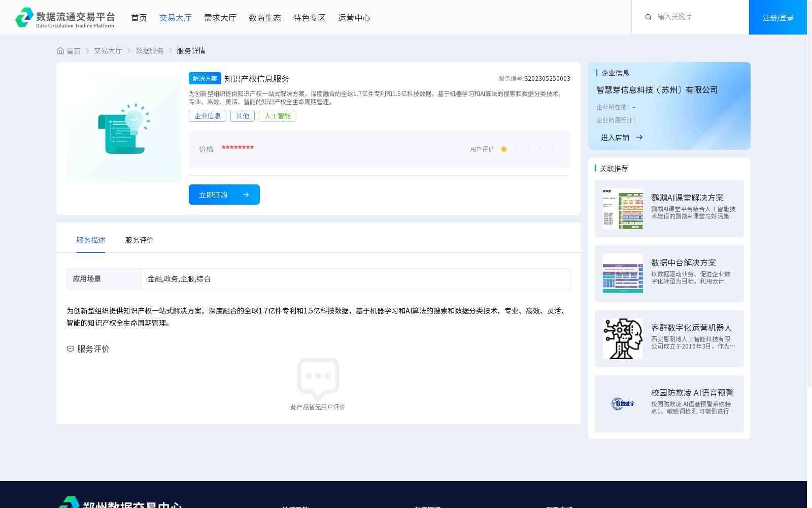Switch to 服务描述 tab
The height and width of the screenshot is (508, 812).
coord(91,240)
